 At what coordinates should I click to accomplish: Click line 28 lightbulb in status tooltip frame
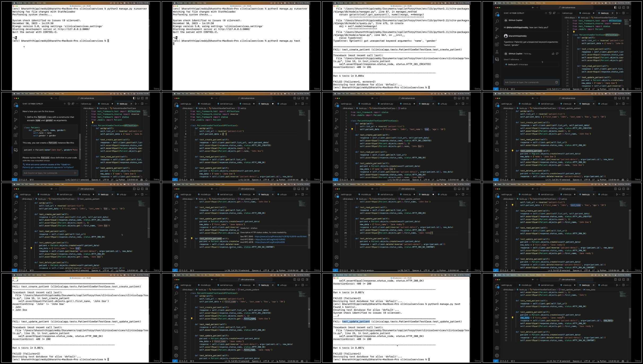(192, 238)
